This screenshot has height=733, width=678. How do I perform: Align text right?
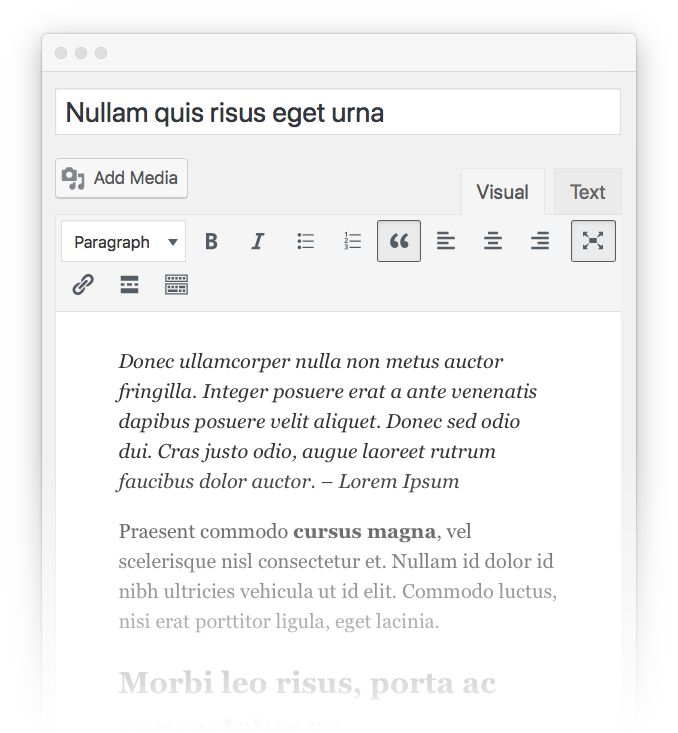click(540, 241)
